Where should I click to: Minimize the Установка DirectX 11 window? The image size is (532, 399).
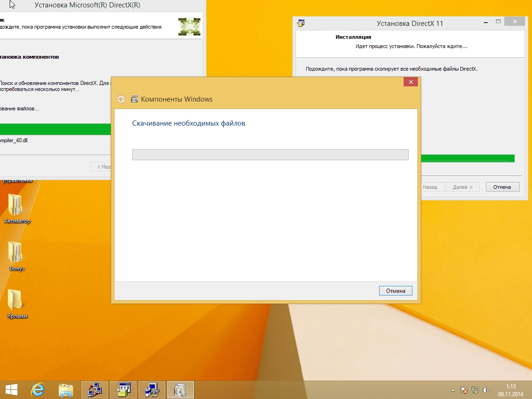pos(486,22)
